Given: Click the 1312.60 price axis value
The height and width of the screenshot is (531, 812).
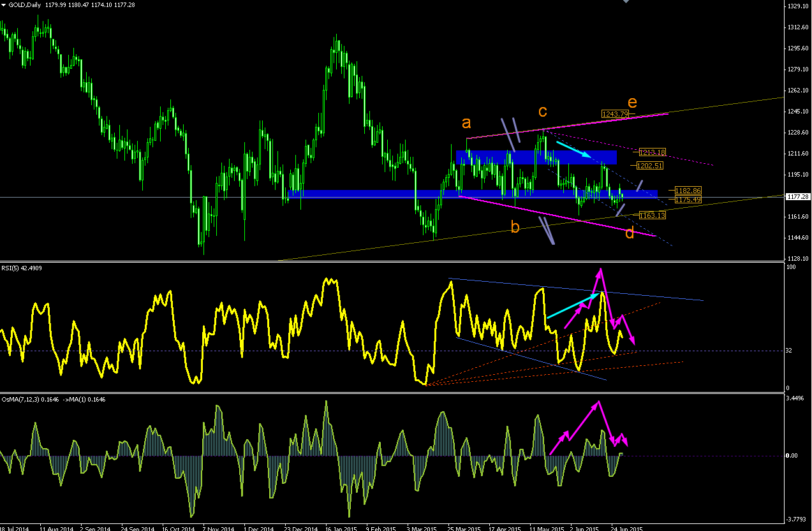Looking at the screenshot, I should pyautogui.click(x=799, y=27).
